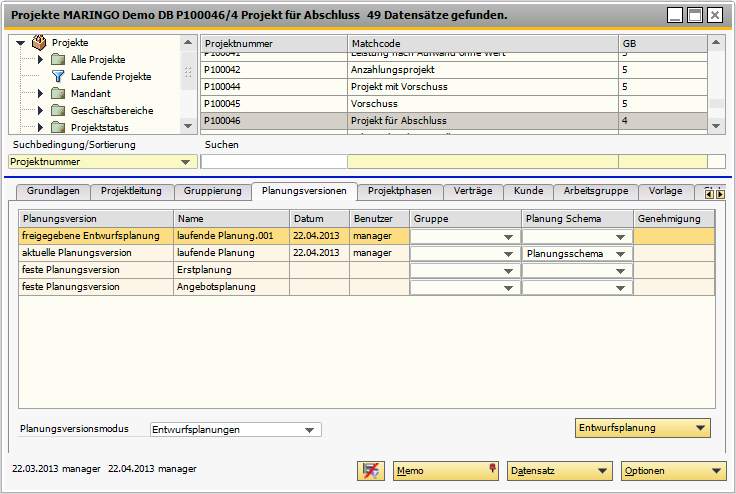This screenshot has width=736, height=494.
Task: Open the Projektnummer sort dropdown
Action: tap(185, 162)
